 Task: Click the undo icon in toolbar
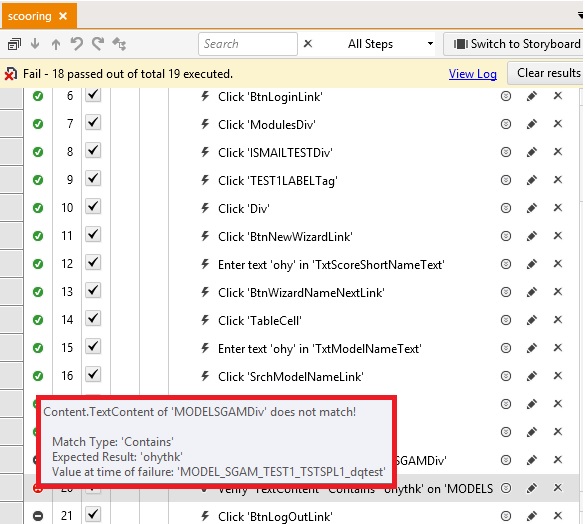tap(77, 44)
